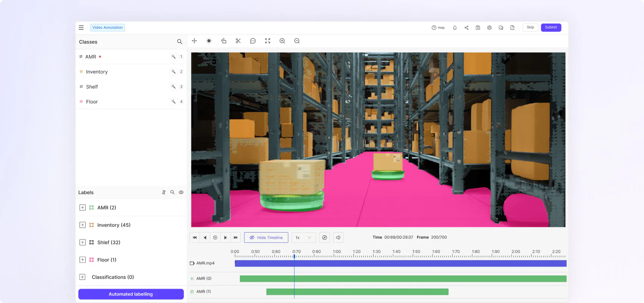Toggle visibility of all labels
This screenshot has width=644, height=303.
181,192
